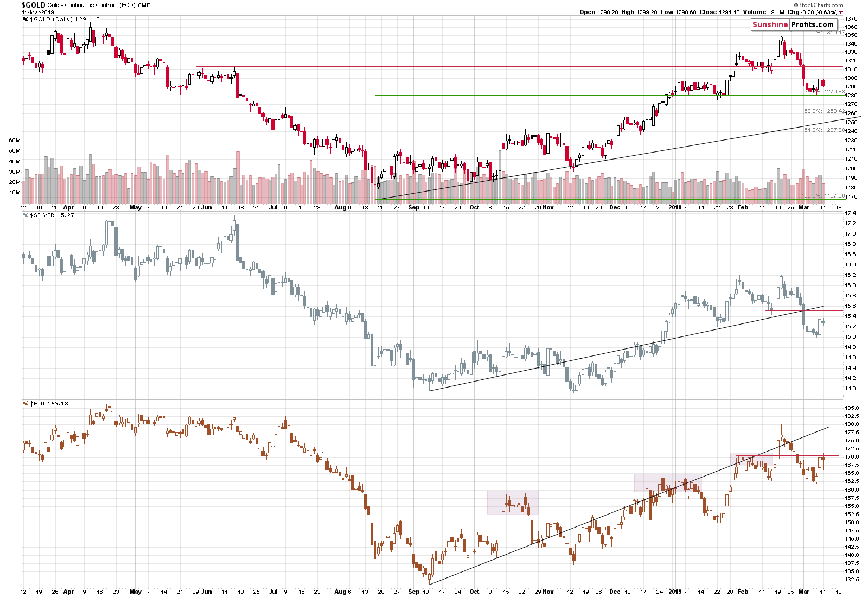Click 'Oct' on the bottom HUI date axis
The height and width of the screenshot is (597, 868).
[474, 592]
